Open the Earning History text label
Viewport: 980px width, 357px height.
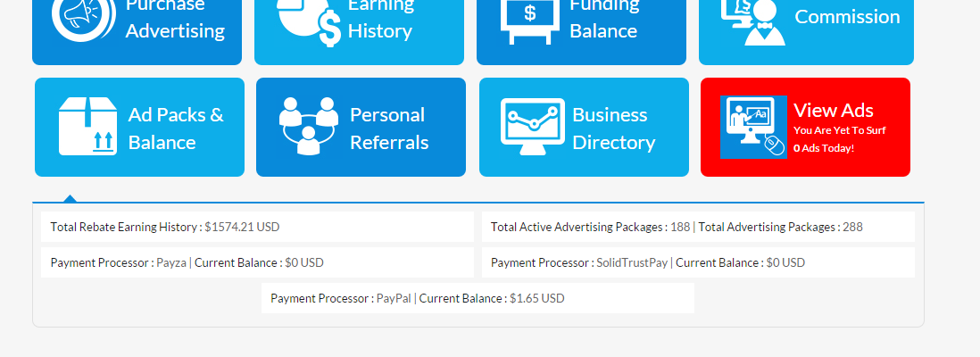(x=380, y=18)
